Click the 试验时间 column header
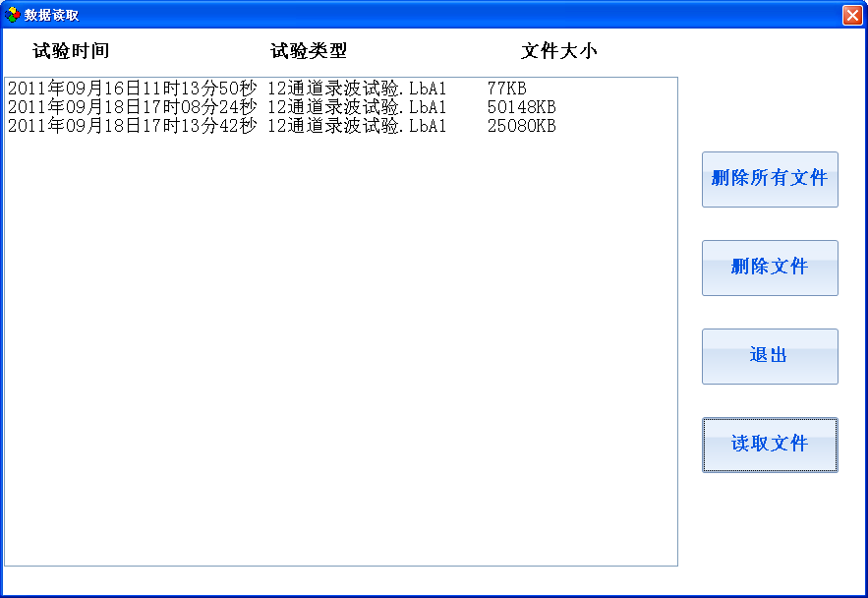 71,51
